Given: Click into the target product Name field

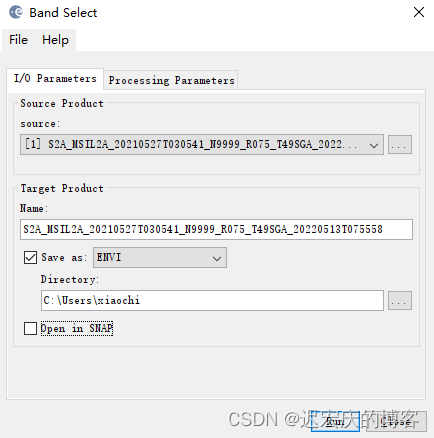Looking at the screenshot, I should pyautogui.click(x=216, y=229).
